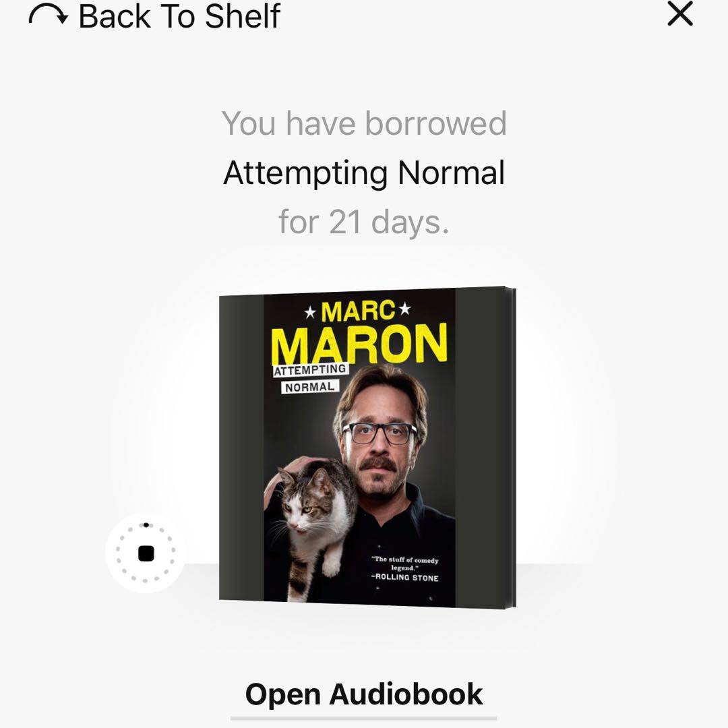Screen dimensions: 728x728
Task: Stop the audiobook download with the square icon
Action: click(146, 553)
